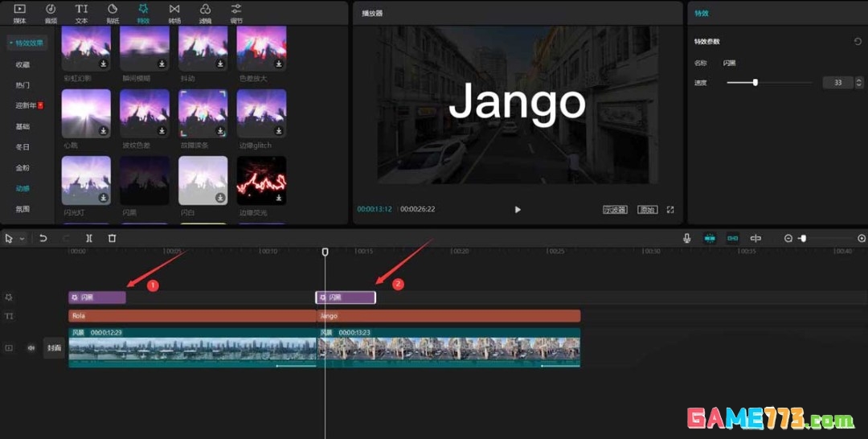Viewport: 868px width, 439px height.
Task: Select the Rola text clip
Action: pyautogui.click(x=193, y=315)
